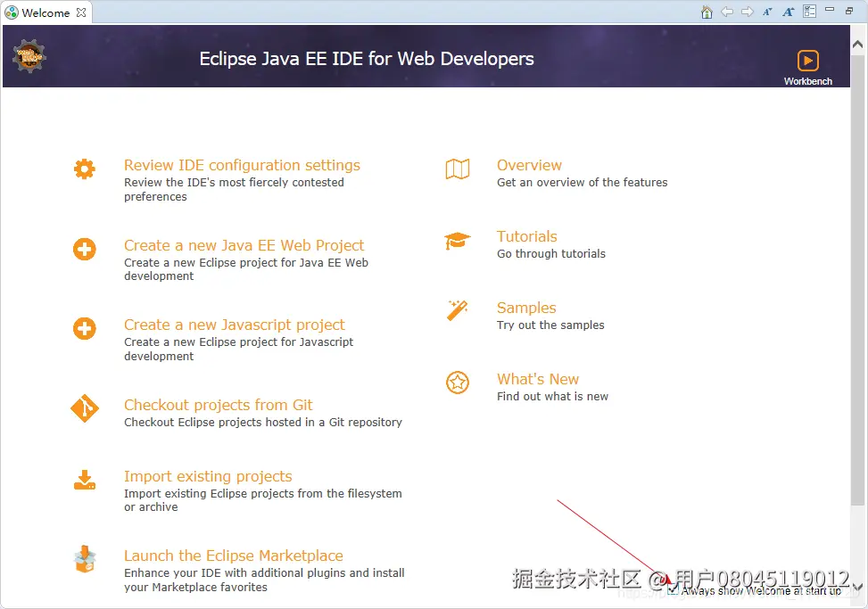Click 'Get an overview of the features' text
Viewport: 868px width, 609px height.
point(583,183)
